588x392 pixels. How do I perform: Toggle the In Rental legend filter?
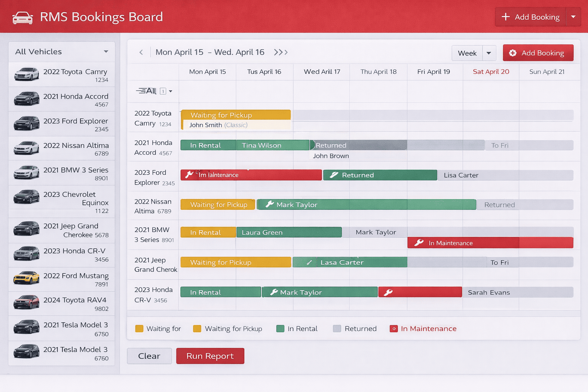coord(280,329)
